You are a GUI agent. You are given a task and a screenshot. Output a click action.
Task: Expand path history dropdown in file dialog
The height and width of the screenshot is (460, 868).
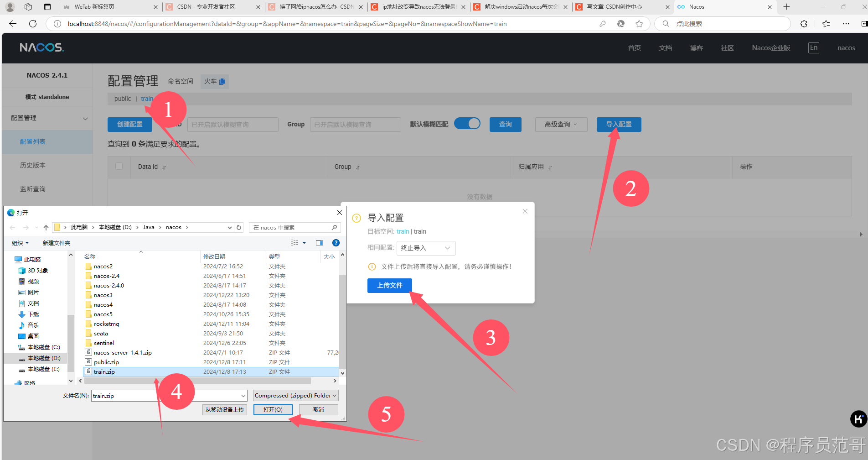229,227
